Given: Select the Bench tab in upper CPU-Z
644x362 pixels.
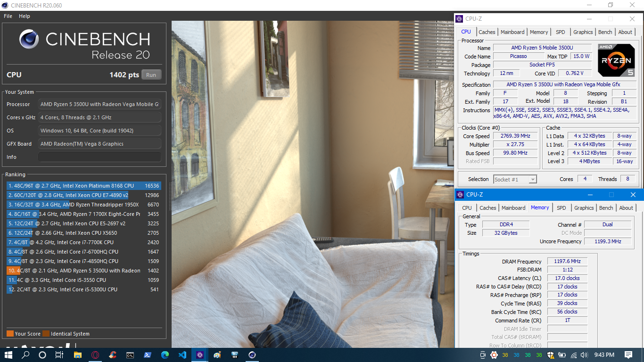Looking at the screenshot, I should click(x=605, y=32).
